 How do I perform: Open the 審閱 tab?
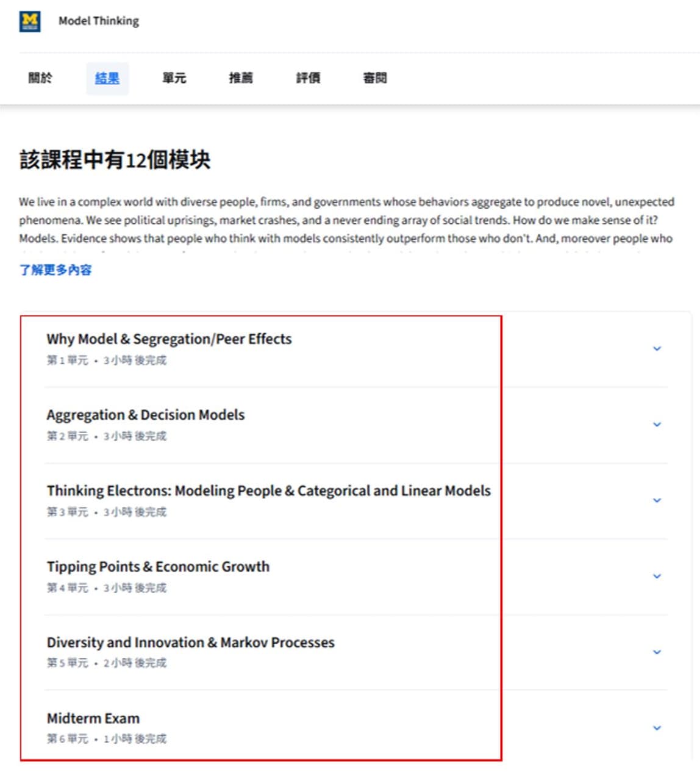[x=375, y=78]
